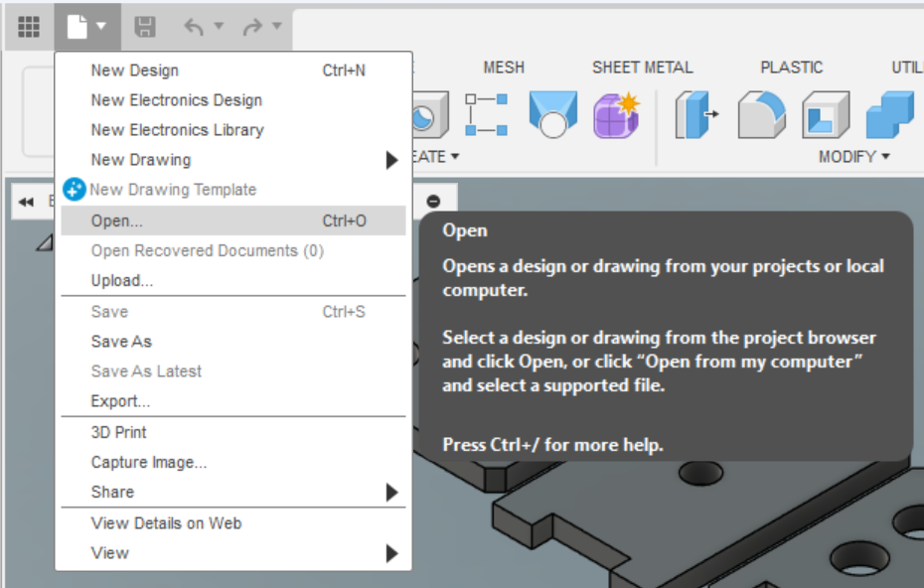Click the Save floppy disk icon
Screen dimensions: 924x588
tap(145, 27)
